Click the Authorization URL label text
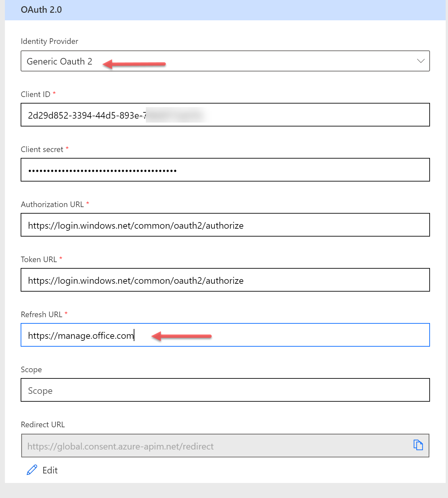The height and width of the screenshot is (498, 448). [x=52, y=204]
